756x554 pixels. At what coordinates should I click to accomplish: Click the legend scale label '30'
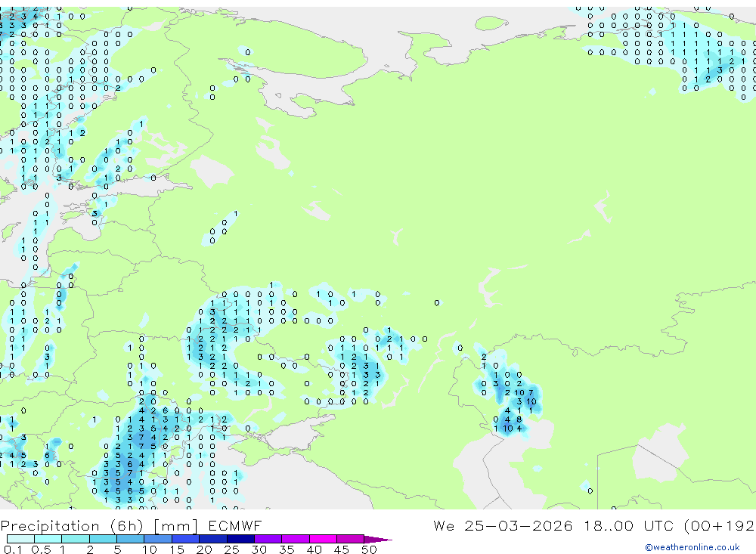(x=259, y=549)
